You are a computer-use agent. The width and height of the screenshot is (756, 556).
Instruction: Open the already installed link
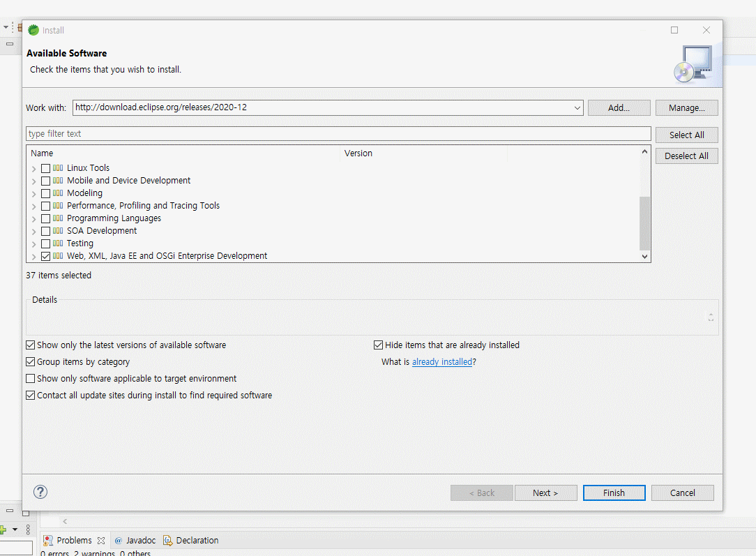pos(442,361)
